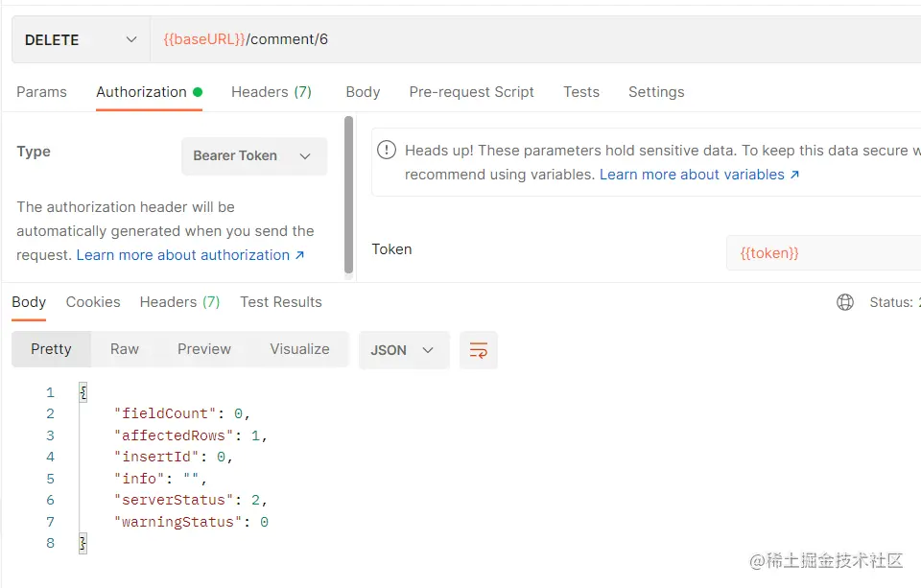The width and height of the screenshot is (921, 588).
Task: View the Test Results tab
Action: 281,302
